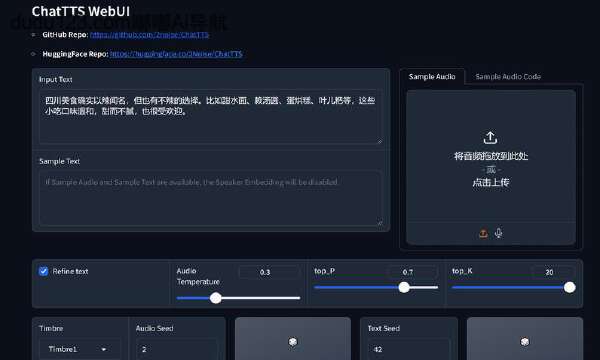This screenshot has height=360, width=600.
Task: Click the Audio Temperature slider handle
Action: coord(216,298)
